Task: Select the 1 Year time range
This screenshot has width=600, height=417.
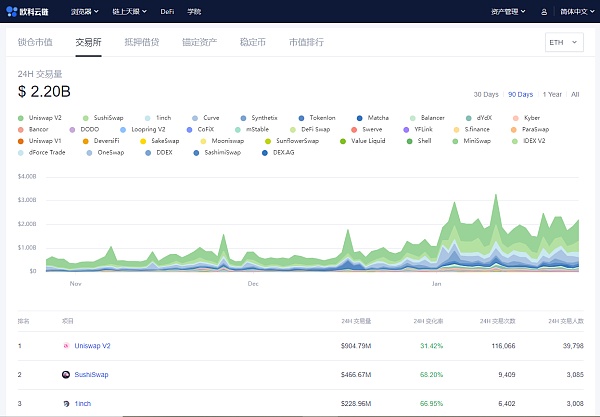Action: (551, 94)
